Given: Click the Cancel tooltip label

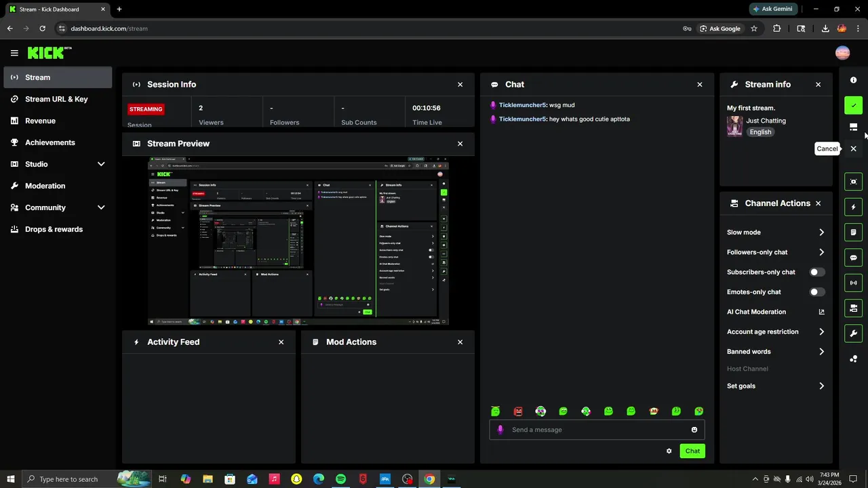Looking at the screenshot, I should (827, 148).
